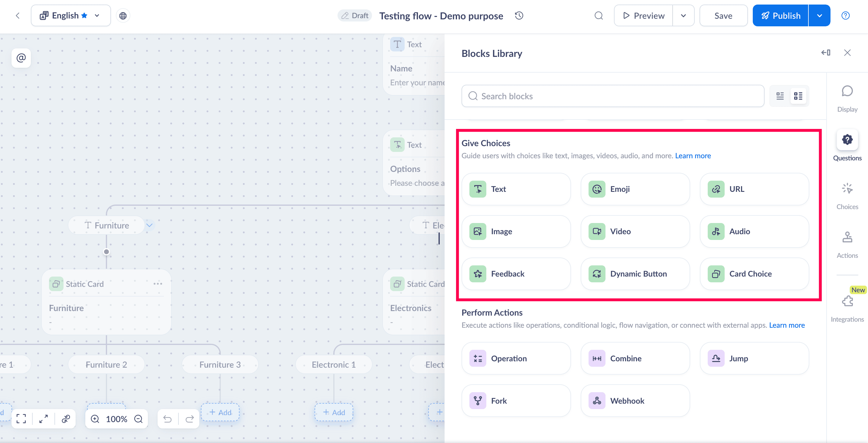Open Learn more link under Give Choices

pos(693,156)
